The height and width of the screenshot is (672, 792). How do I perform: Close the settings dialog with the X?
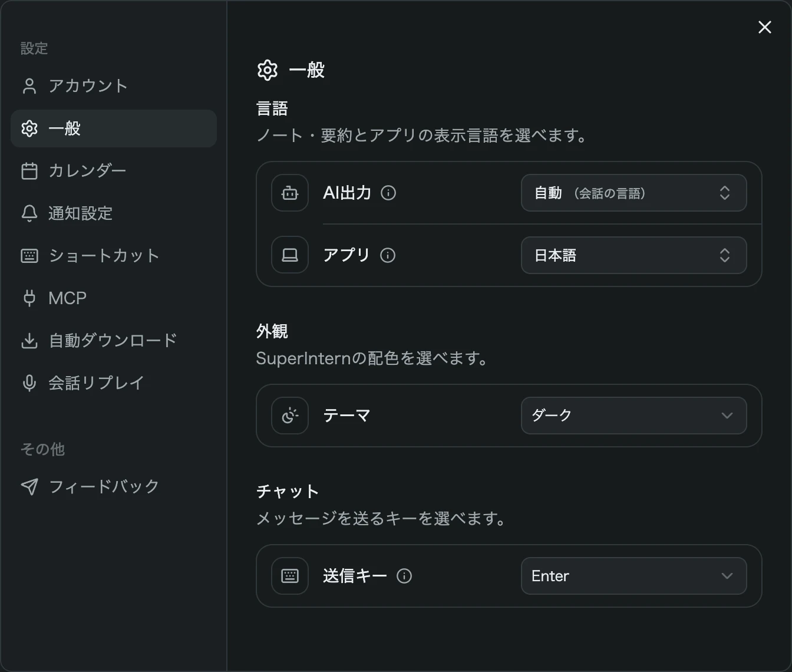pos(765,27)
